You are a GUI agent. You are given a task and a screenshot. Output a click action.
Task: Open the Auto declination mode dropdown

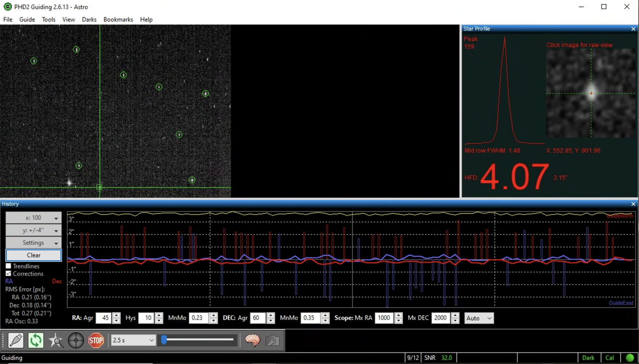pyautogui.click(x=478, y=318)
